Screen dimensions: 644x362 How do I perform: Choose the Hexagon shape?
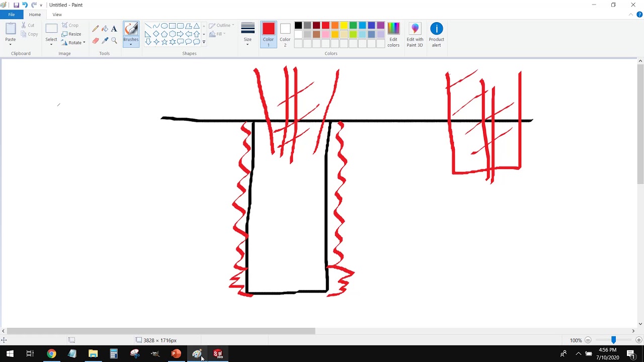[172, 34]
